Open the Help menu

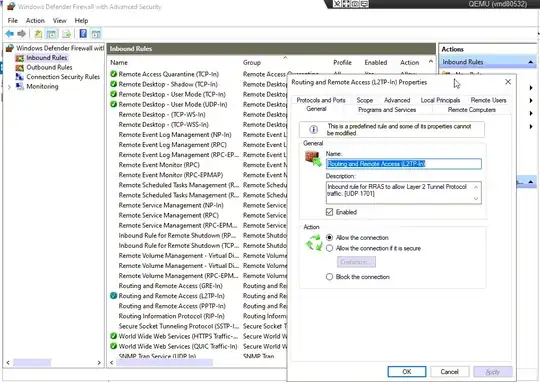point(81,21)
